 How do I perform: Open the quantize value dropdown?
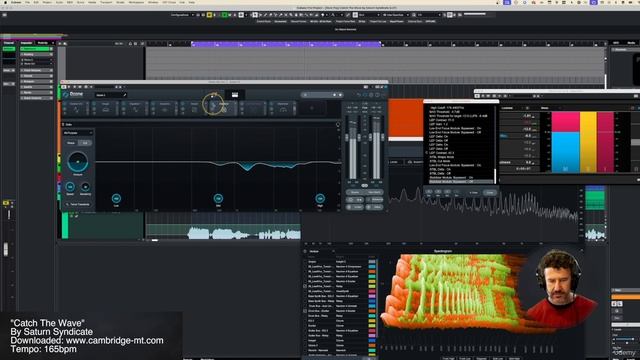[x=429, y=15]
